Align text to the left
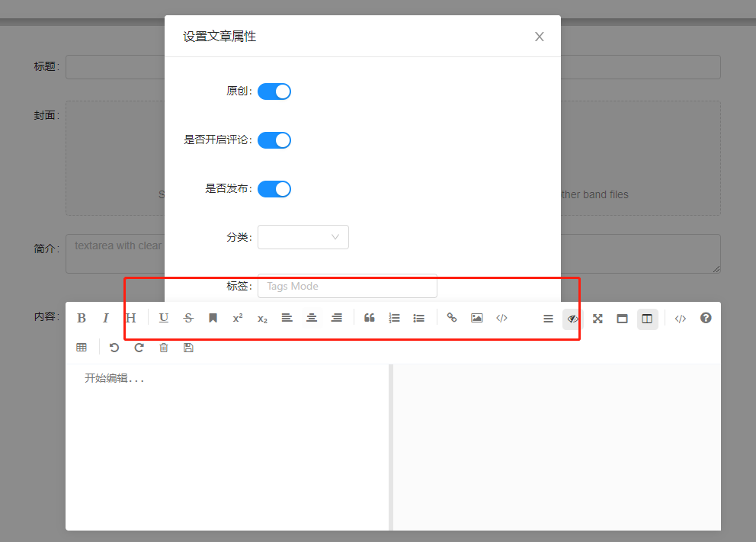This screenshot has height=542, width=756. (x=287, y=318)
